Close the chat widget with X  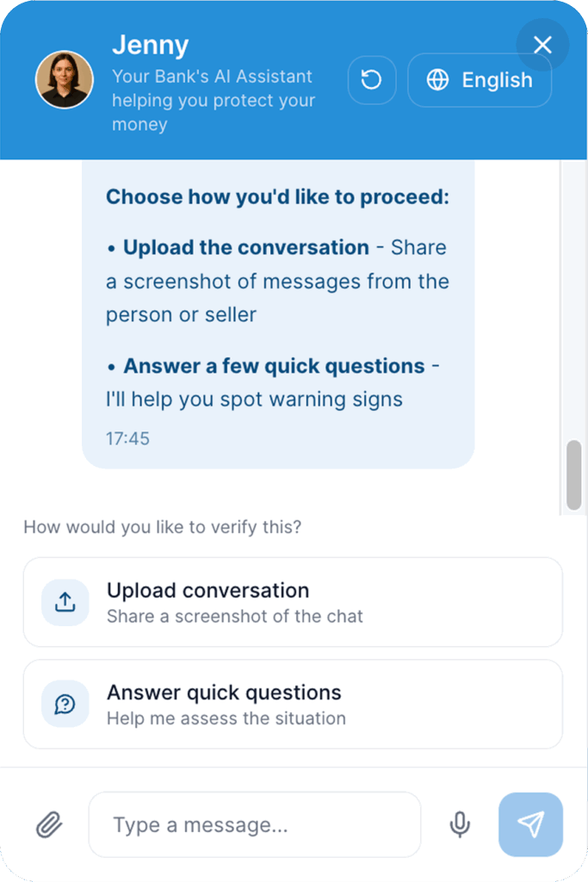542,45
